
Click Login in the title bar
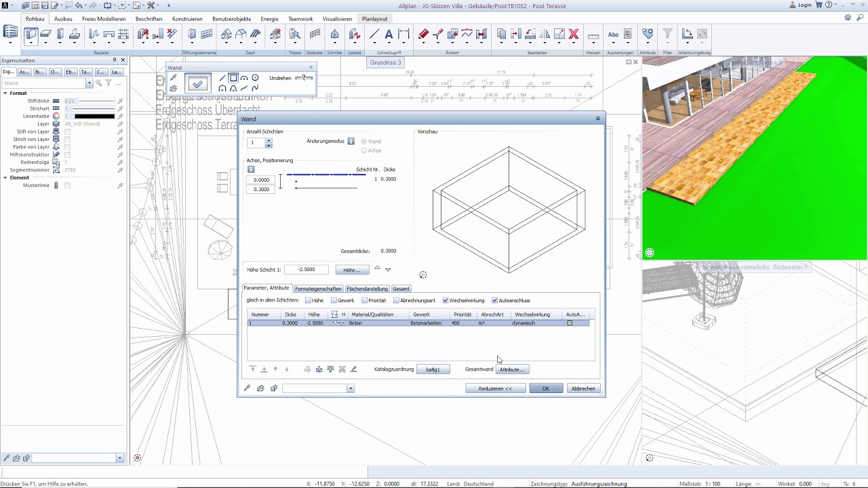[801, 5]
